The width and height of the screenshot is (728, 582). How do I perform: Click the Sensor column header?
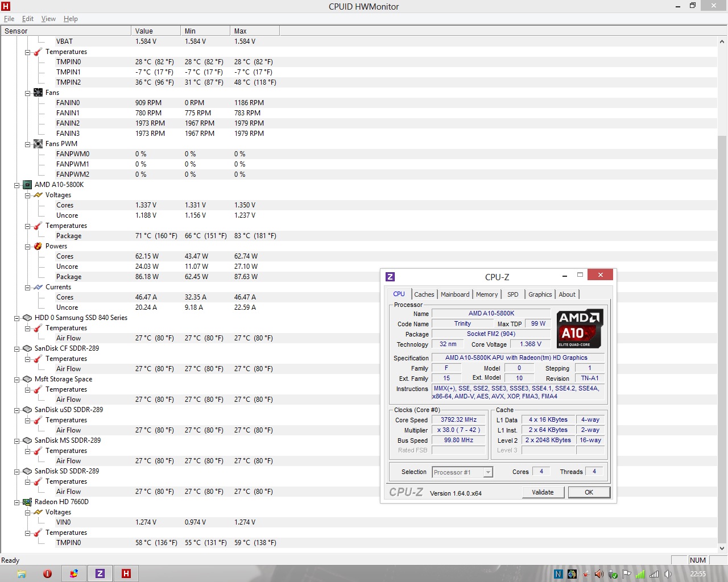pos(66,31)
